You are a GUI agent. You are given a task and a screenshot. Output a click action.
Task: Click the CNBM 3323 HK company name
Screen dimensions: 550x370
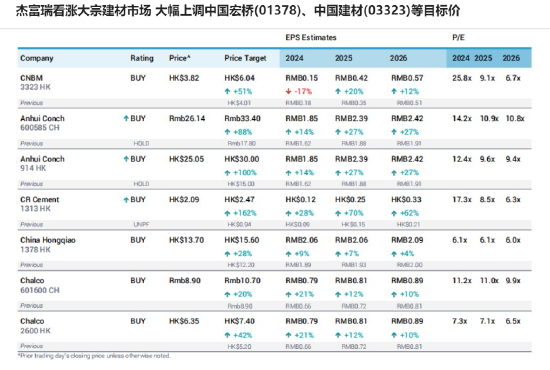pos(35,82)
